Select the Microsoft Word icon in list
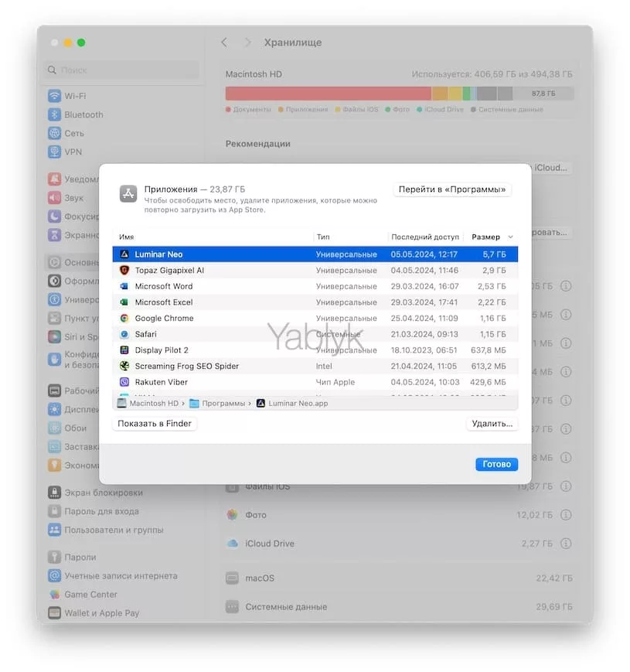This screenshot has width=630, height=672. (x=124, y=286)
